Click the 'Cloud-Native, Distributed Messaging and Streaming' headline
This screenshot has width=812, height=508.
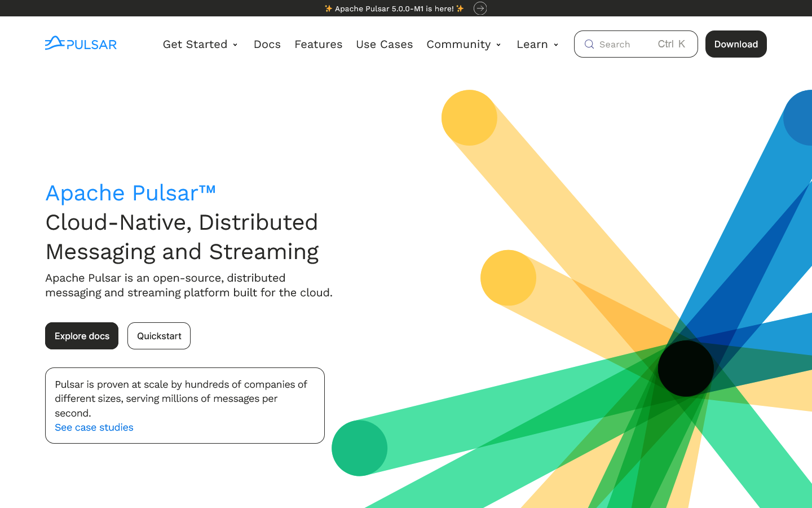(182, 237)
